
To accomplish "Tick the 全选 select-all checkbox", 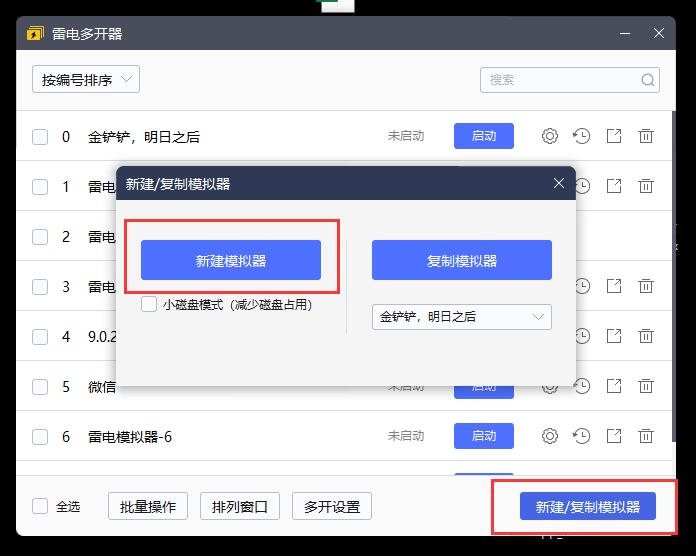I will pos(40,506).
